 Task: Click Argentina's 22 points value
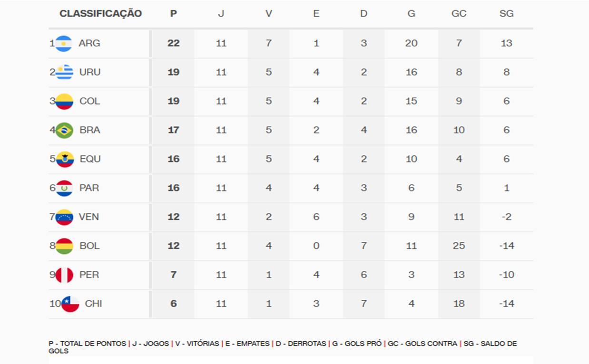coord(174,43)
